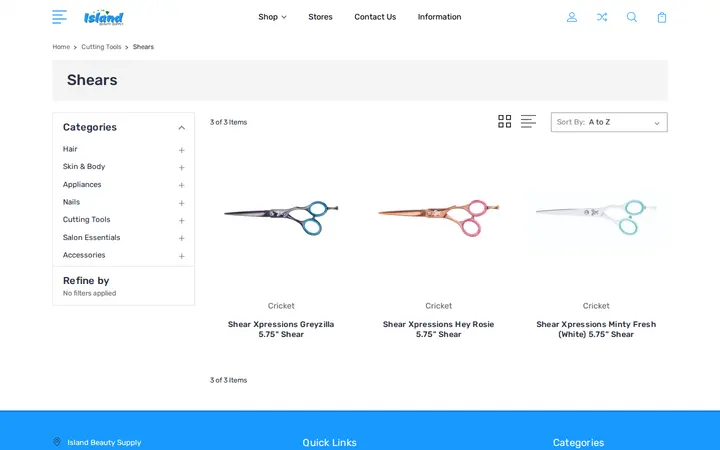Open Shear Xpressions Minty Fresh (White) title

coord(596,329)
